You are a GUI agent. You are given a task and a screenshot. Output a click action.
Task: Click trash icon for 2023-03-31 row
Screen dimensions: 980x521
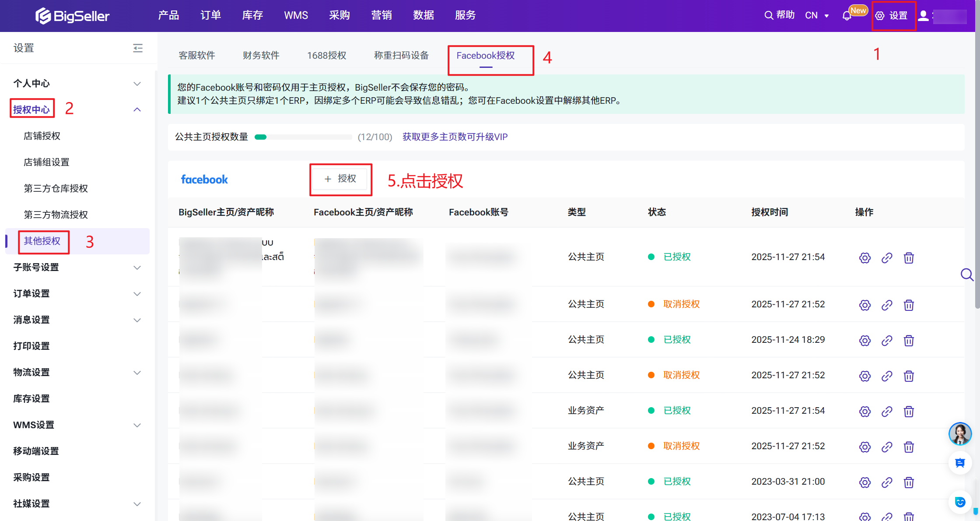tap(909, 482)
